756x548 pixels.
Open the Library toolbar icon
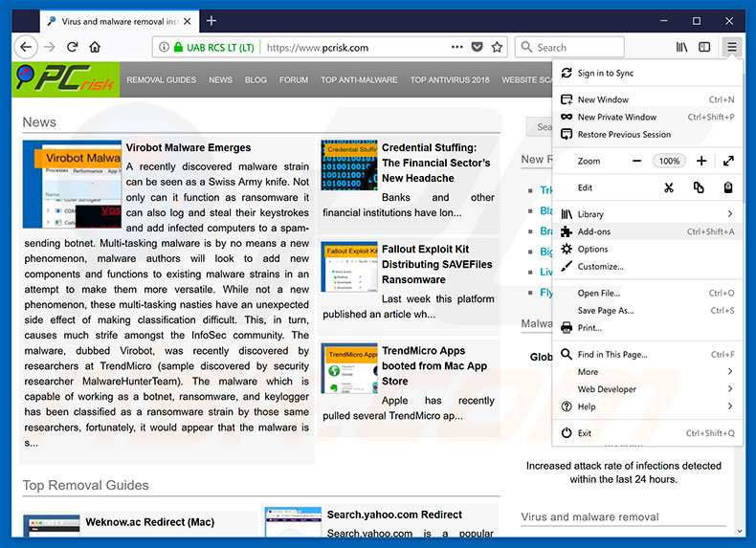(x=681, y=47)
